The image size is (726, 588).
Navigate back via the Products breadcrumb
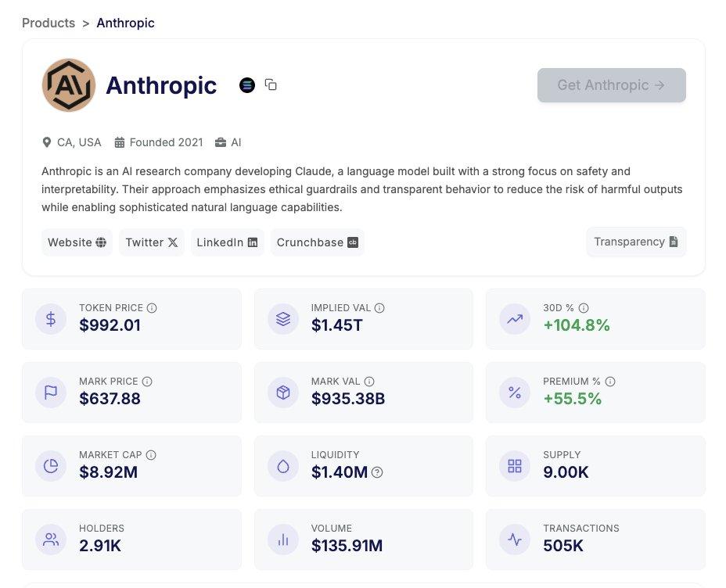[49, 23]
